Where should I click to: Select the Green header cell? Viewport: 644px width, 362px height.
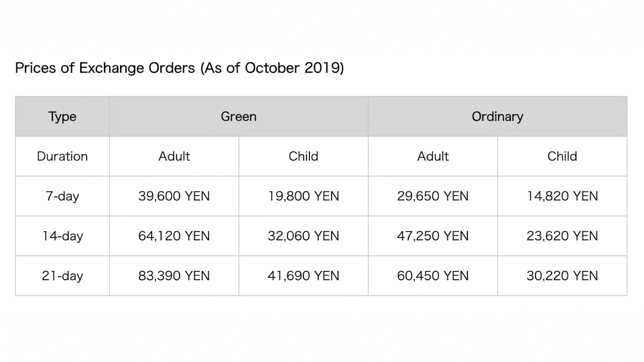[x=239, y=116]
